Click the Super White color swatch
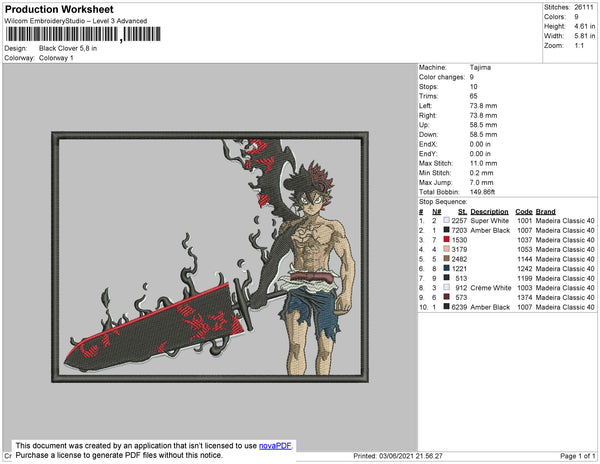Screen dimensions: 600x464 tap(446, 220)
